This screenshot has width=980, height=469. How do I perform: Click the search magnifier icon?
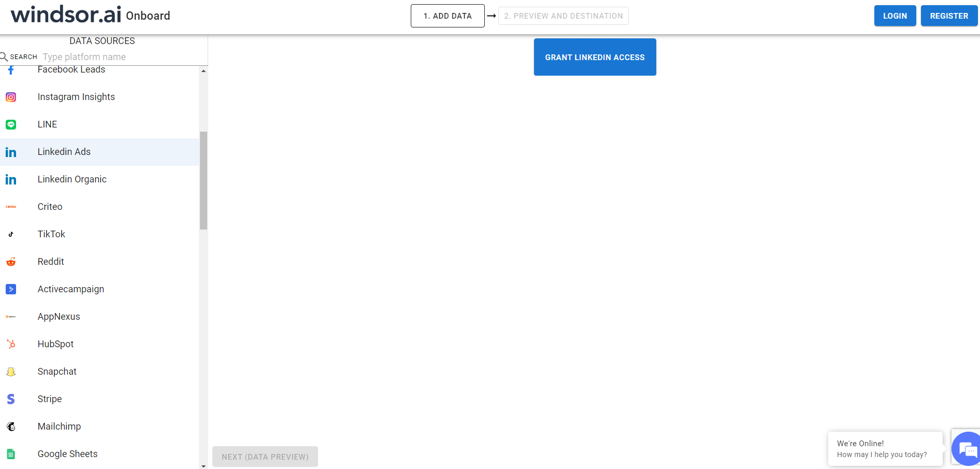[x=4, y=56]
